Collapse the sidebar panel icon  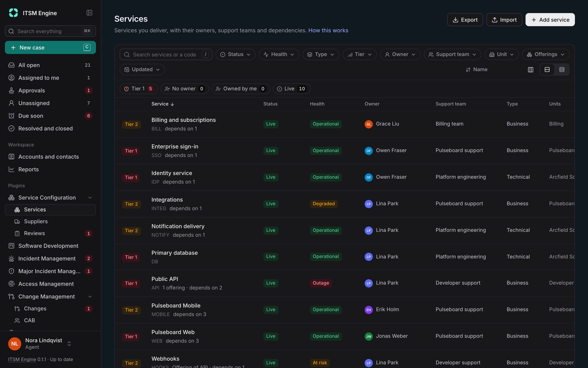coord(89,13)
